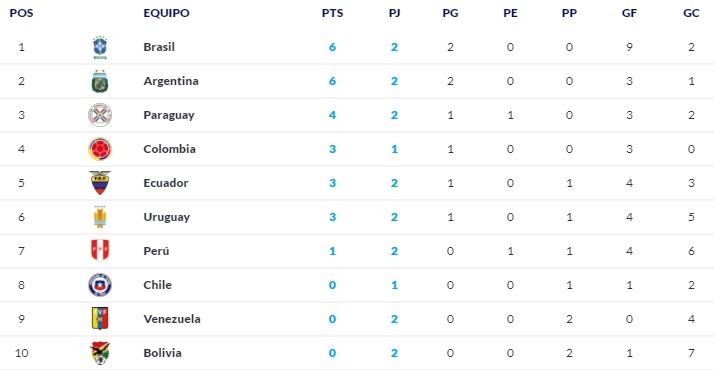Open the Paraguay federation badge
Screen dimensions: 714x370
100,115
